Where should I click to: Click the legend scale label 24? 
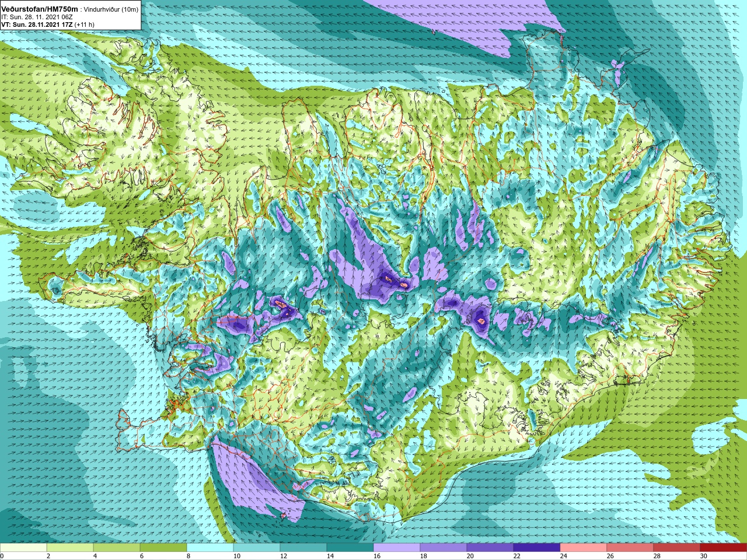(563, 556)
